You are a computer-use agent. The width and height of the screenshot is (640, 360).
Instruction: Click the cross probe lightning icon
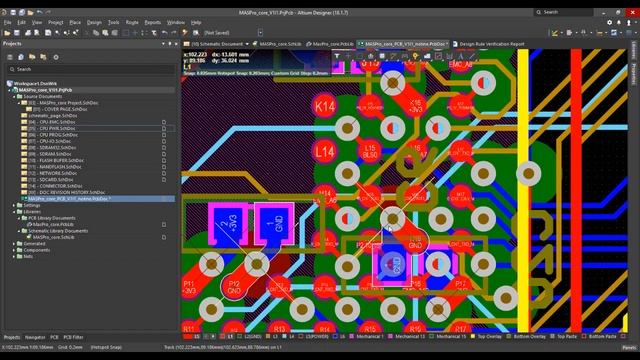click(185, 33)
